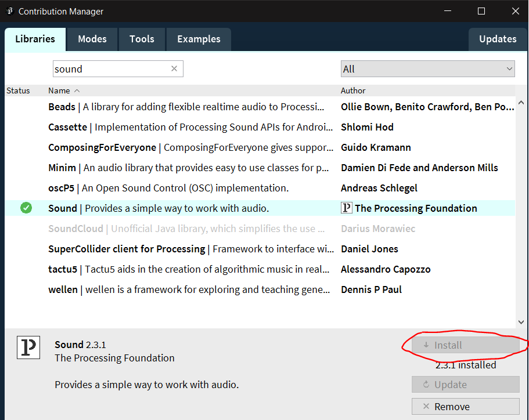Open the Tools tab
This screenshot has height=420, width=529.
tap(142, 39)
